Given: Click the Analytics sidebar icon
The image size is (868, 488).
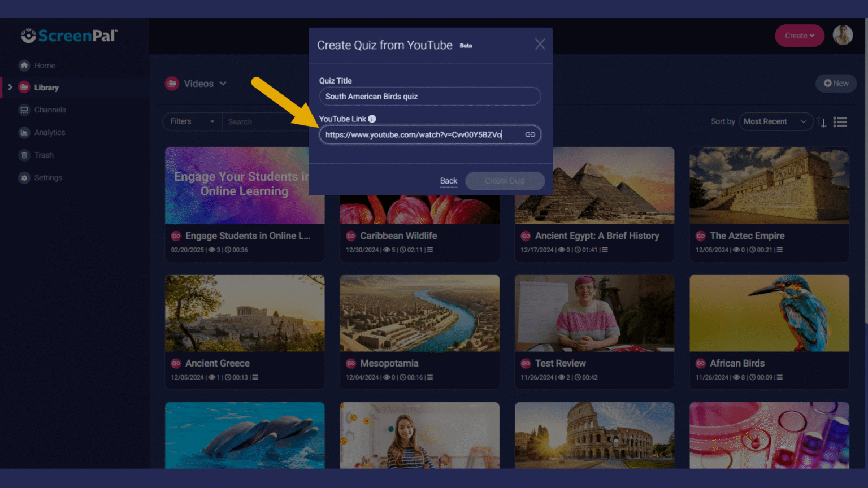Looking at the screenshot, I should coord(24,133).
